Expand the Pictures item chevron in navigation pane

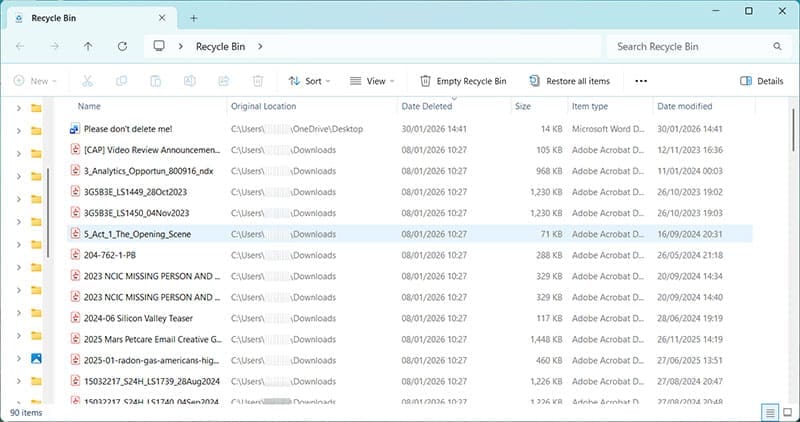point(18,359)
